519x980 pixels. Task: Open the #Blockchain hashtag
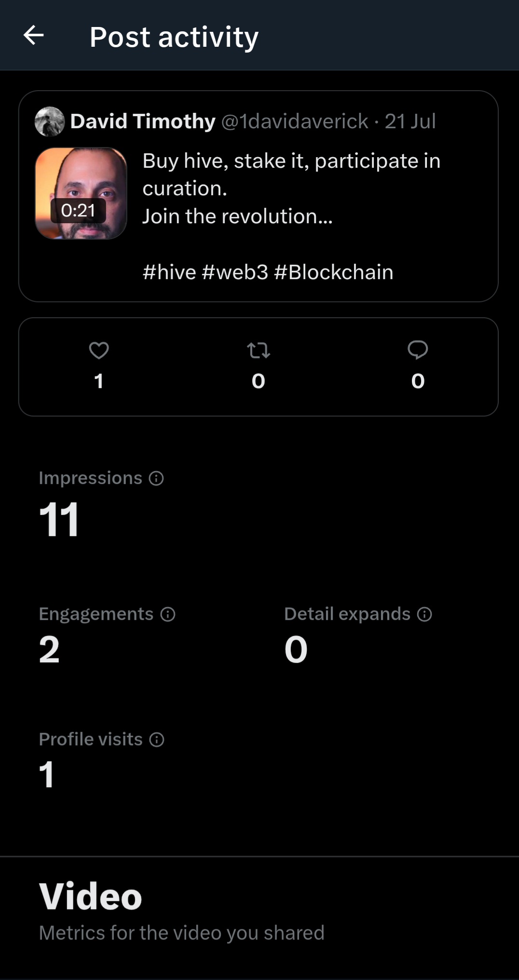tap(334, 272)
